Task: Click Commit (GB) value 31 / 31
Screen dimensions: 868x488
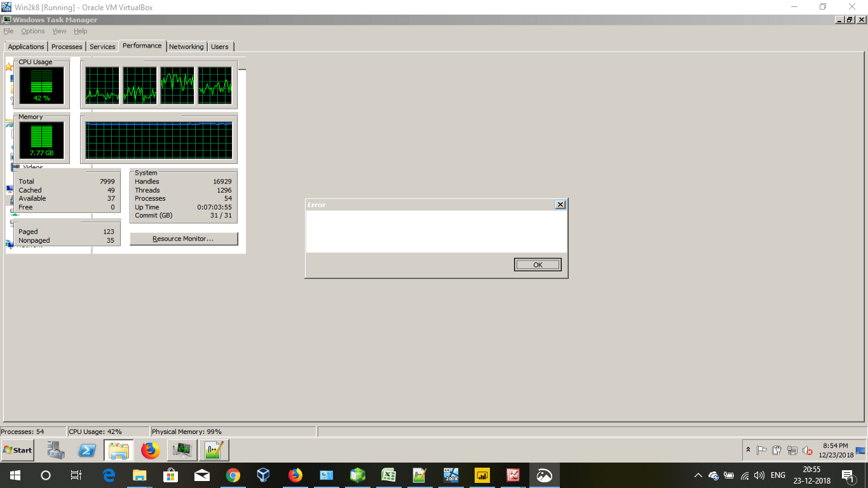Action: [220, 215]
